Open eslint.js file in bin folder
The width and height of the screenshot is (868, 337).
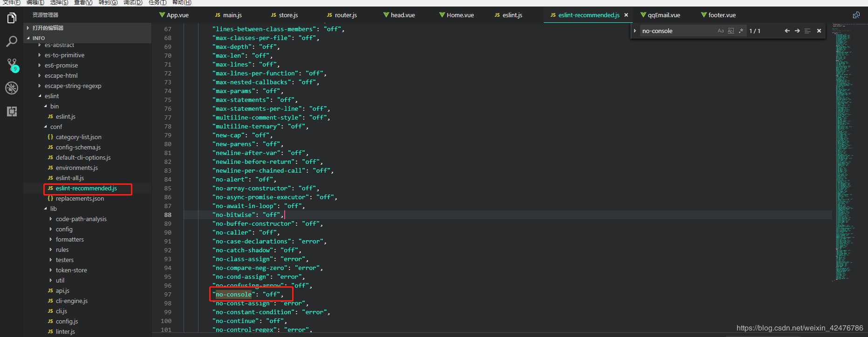click(x=65, y=116)
